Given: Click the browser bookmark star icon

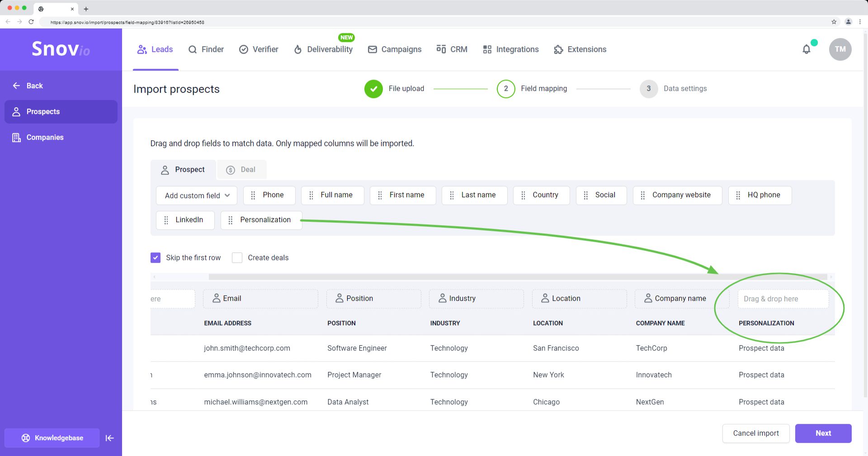Looking at the screenshot, I should coord(834,22).
